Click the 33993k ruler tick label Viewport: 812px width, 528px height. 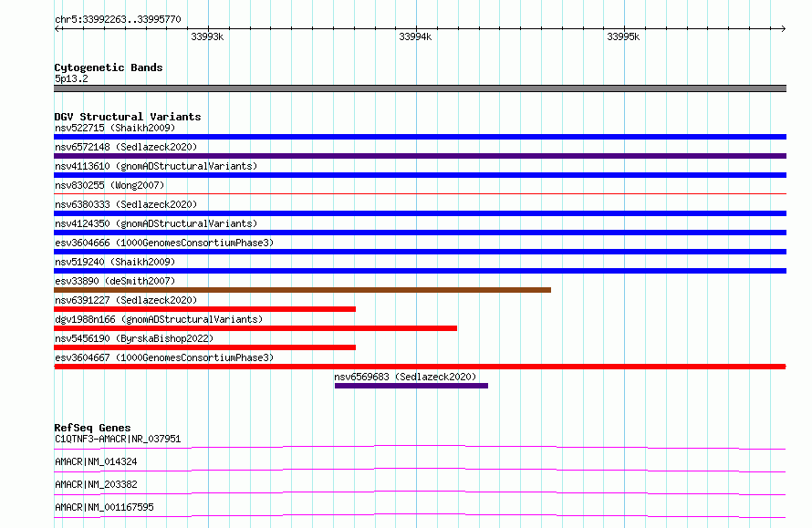[207, 36]
